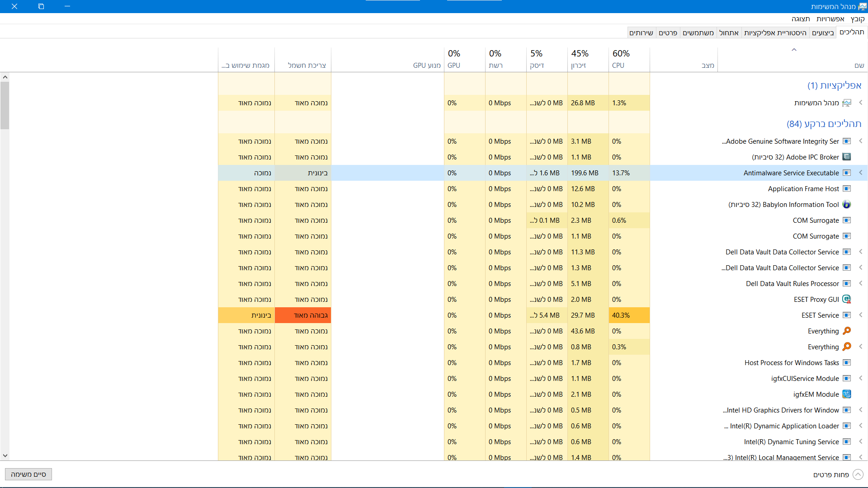Click Application Frame Host process icon
Image resolution: width=868 pixels, height=488 pixels.
click(847, 189)
